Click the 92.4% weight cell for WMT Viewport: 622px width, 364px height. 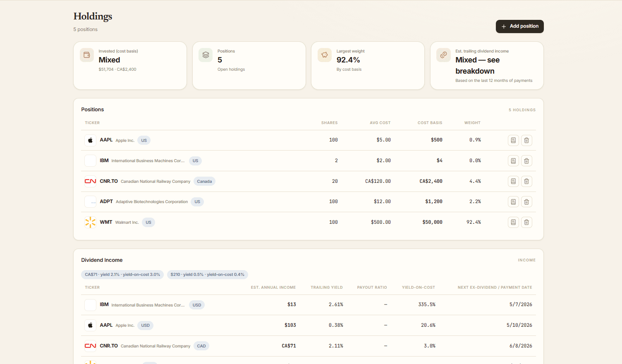(x=474, y=222)
